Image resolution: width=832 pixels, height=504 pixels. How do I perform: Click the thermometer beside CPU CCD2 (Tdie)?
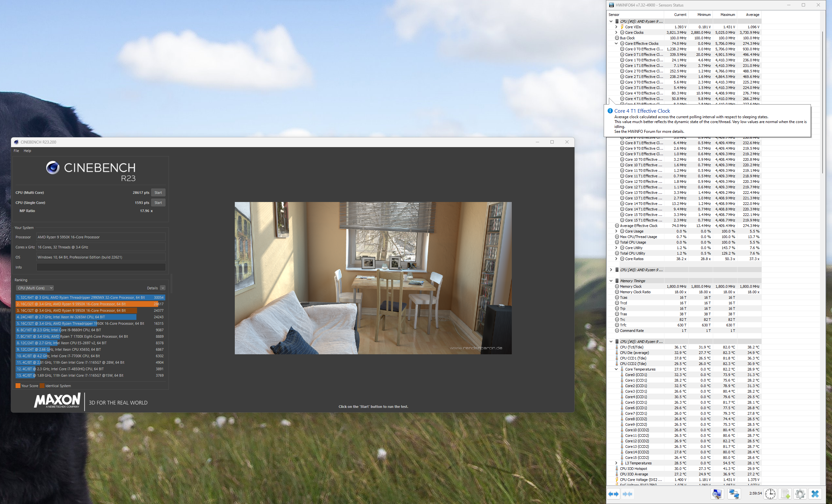pos(617,364)
